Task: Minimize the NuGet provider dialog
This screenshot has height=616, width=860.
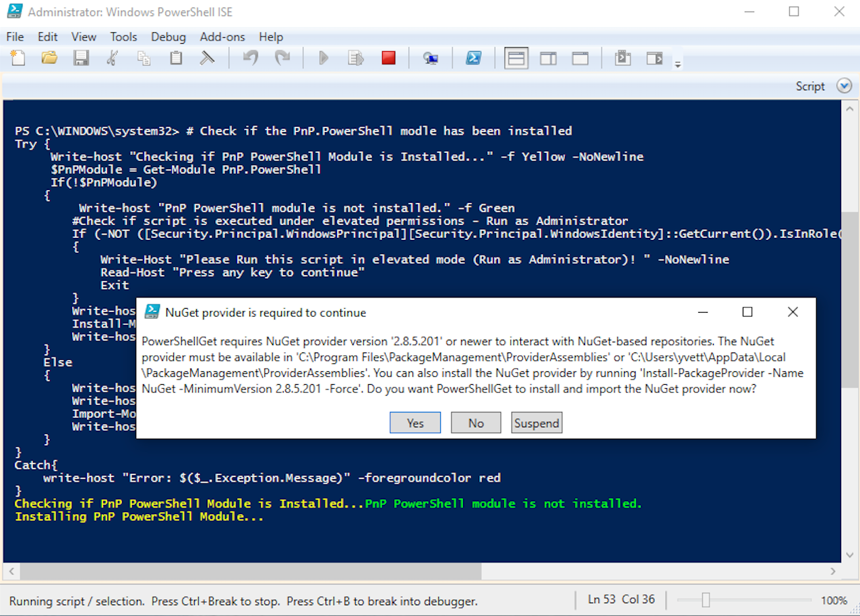Action: click(x=702, y=312)
